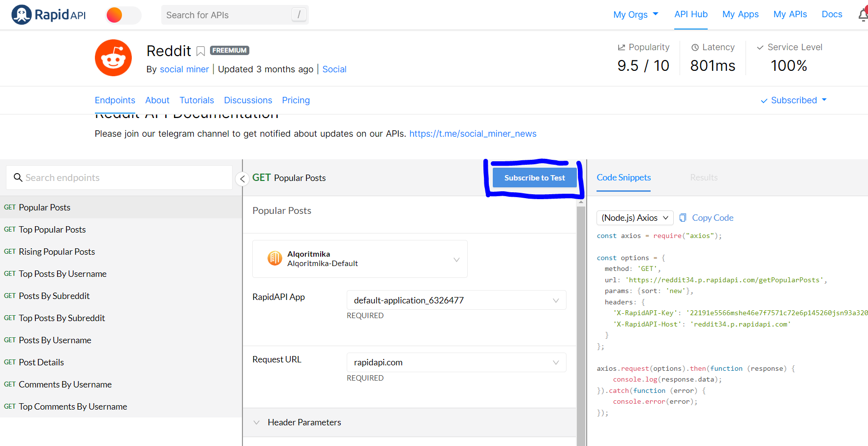The height and width of the screenshot is (446, 868).
Task: Open the My Orgs dropdown
Action: pyautogui.click(x=635, y=14)
